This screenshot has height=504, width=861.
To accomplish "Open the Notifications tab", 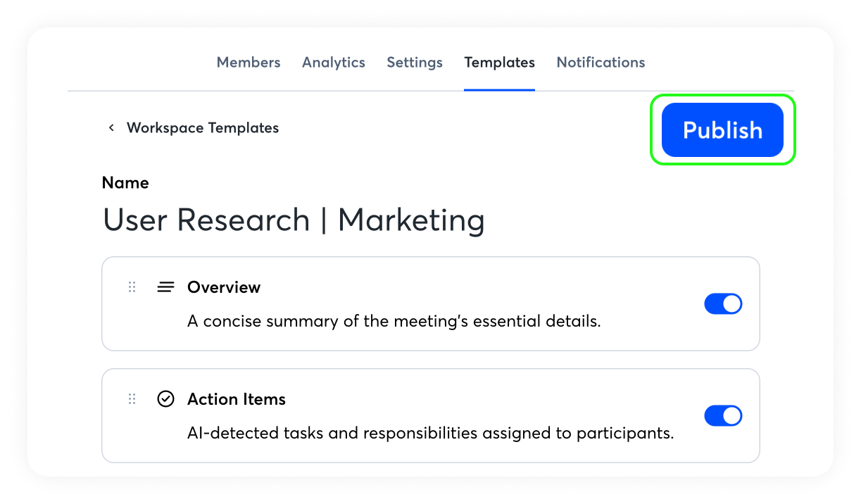I will (601, 63).
